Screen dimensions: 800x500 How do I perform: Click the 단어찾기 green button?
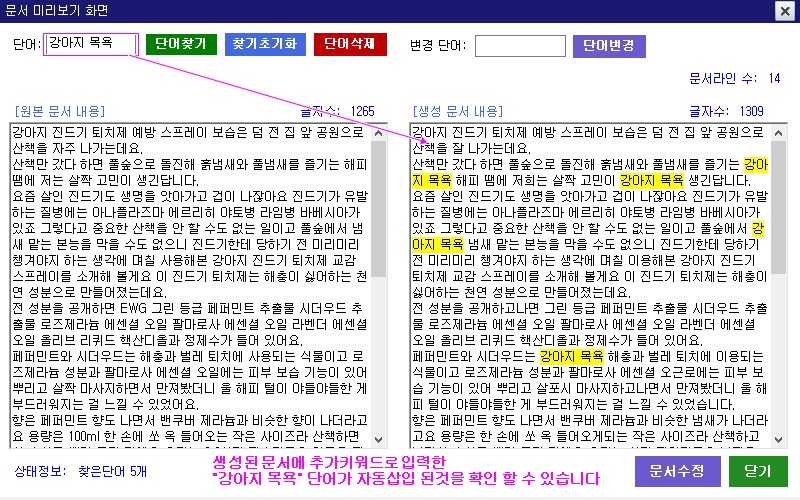[181, 45]
